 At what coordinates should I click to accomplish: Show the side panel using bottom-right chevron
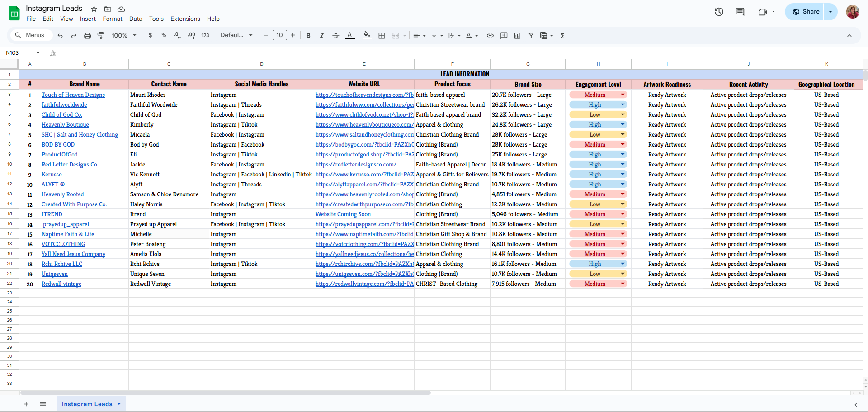(x=856, y=405)
